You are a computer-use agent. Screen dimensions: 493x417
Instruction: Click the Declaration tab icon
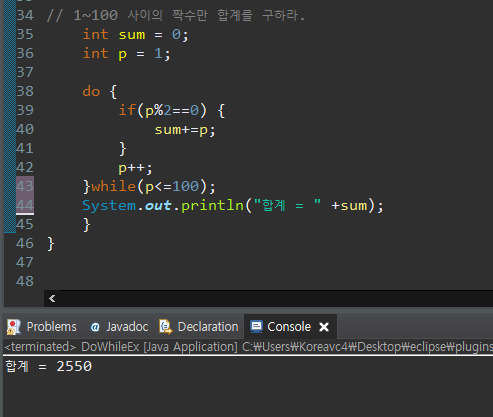click(x=166, y=327)
